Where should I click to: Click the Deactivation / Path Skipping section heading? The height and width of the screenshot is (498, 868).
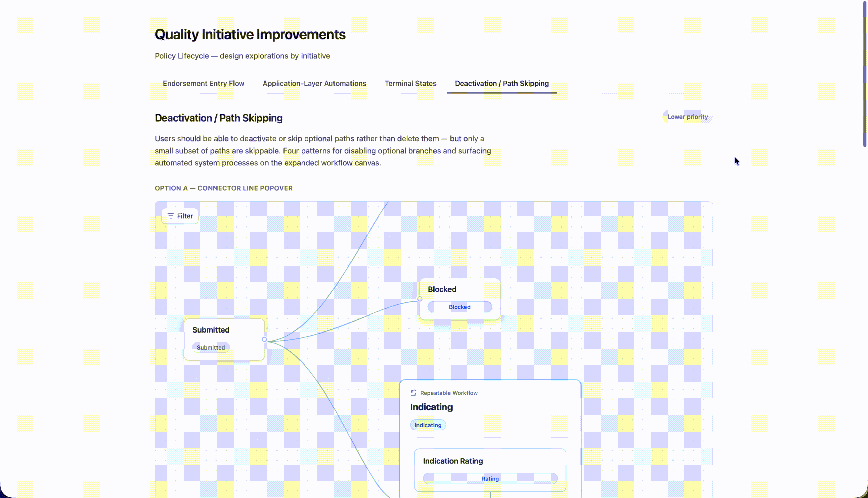[219, 118]
